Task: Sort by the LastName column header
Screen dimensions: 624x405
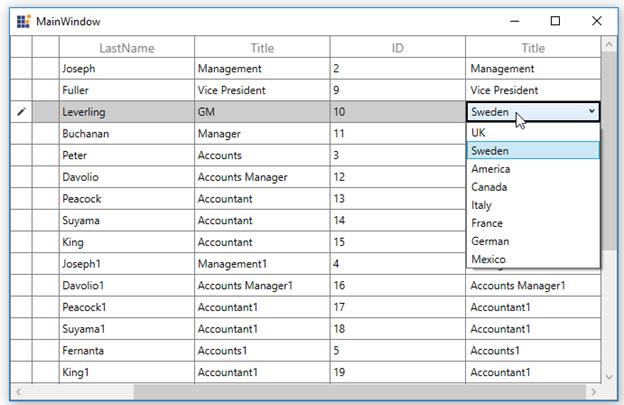Action: click(x=127, y=48)
